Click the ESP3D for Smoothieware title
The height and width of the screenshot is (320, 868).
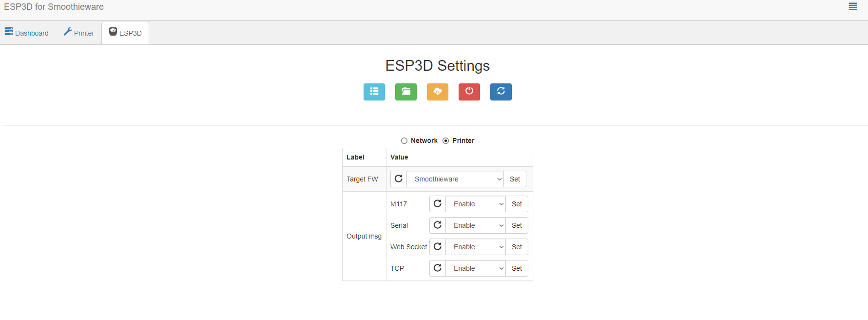54,7
